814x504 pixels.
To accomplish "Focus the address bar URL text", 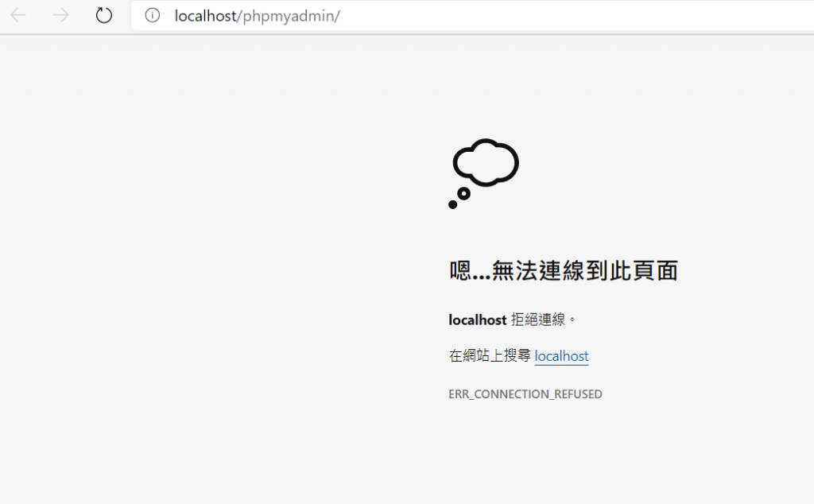I will (257, 16).
